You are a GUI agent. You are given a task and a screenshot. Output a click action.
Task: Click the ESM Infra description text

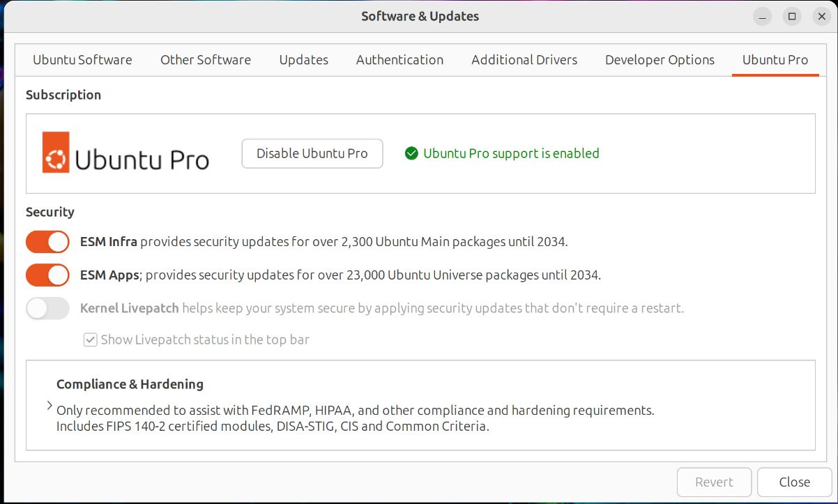(x=324, y=242)
